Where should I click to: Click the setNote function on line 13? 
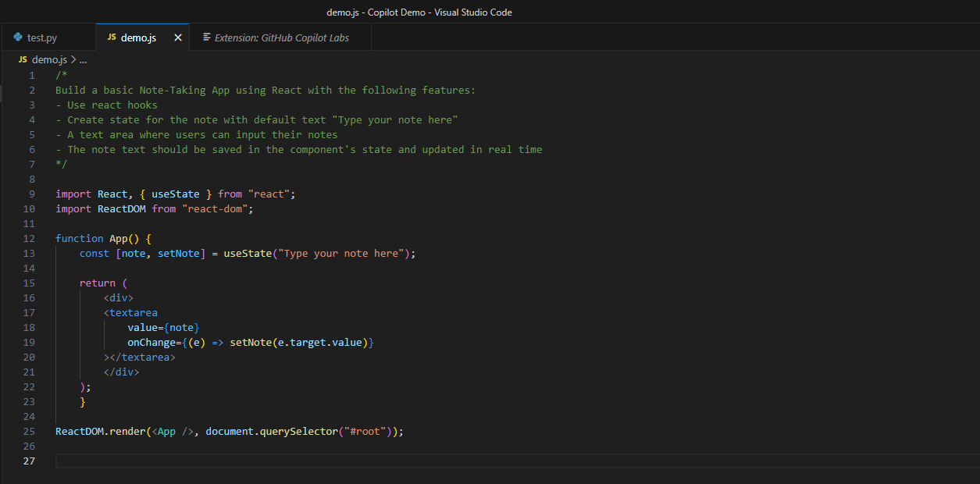180,253
